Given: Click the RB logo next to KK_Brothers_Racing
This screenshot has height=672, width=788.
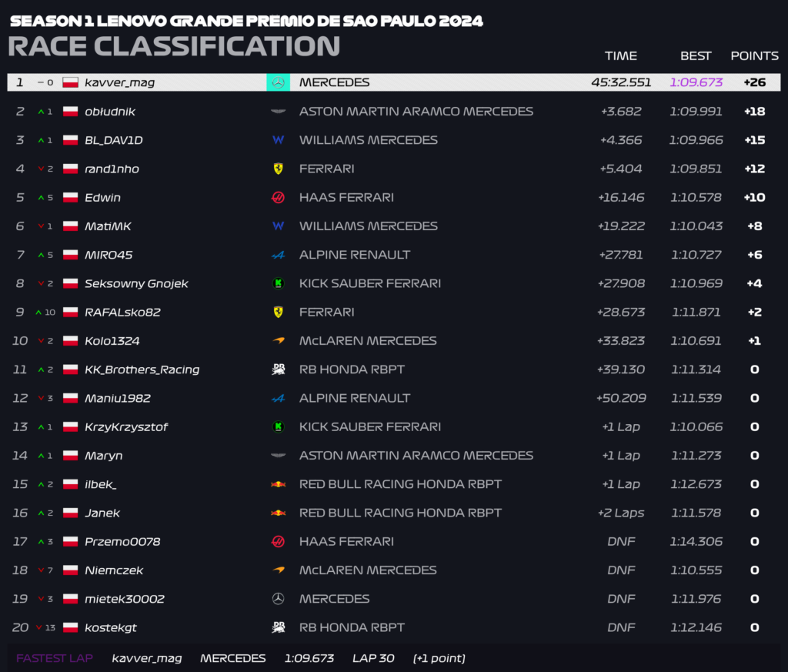Looking at the screenshot, I should (278, 369).
